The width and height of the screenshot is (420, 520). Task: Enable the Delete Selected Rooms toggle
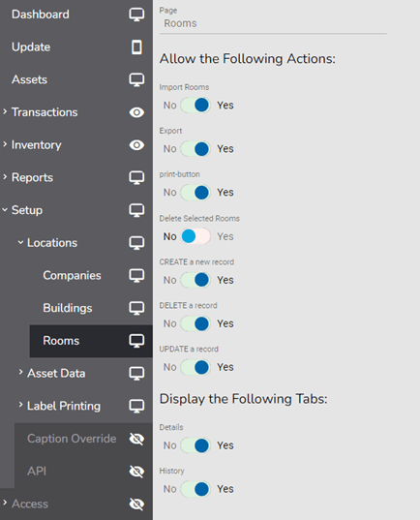pos(195,236)
